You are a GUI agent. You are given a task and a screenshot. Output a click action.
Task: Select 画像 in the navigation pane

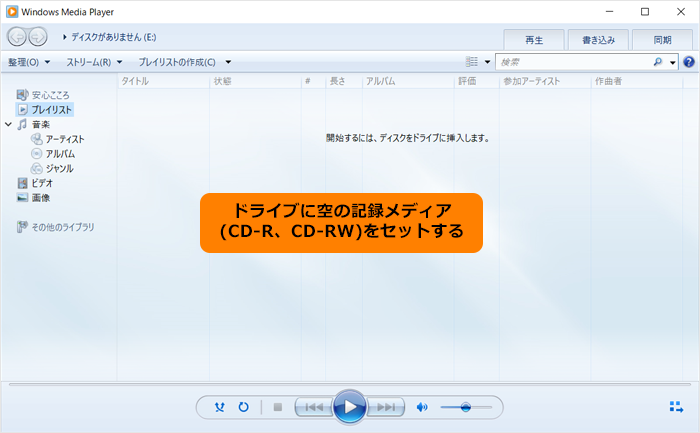(41, 198)
